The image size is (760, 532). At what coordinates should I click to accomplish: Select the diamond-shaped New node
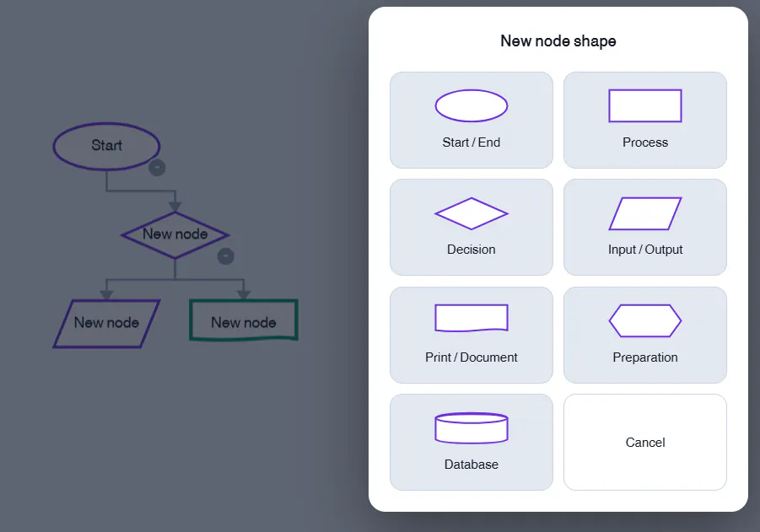[x=175, y=235]
